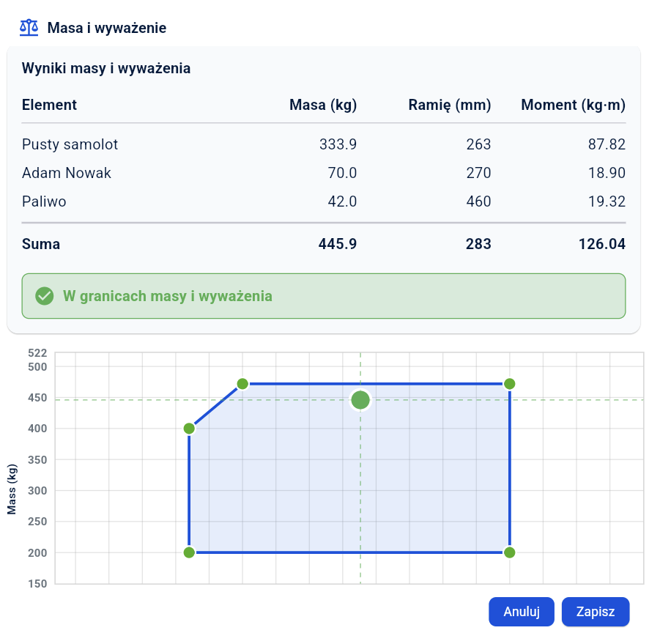Click the total mass value 445.9

point(338,244)
